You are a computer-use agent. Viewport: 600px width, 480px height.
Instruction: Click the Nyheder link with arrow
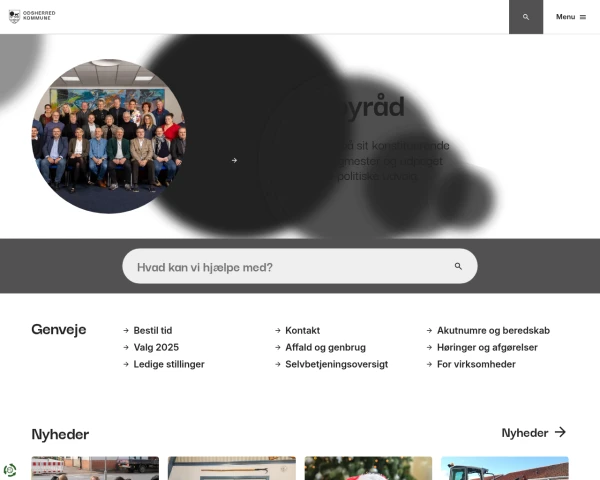(534, 433)
